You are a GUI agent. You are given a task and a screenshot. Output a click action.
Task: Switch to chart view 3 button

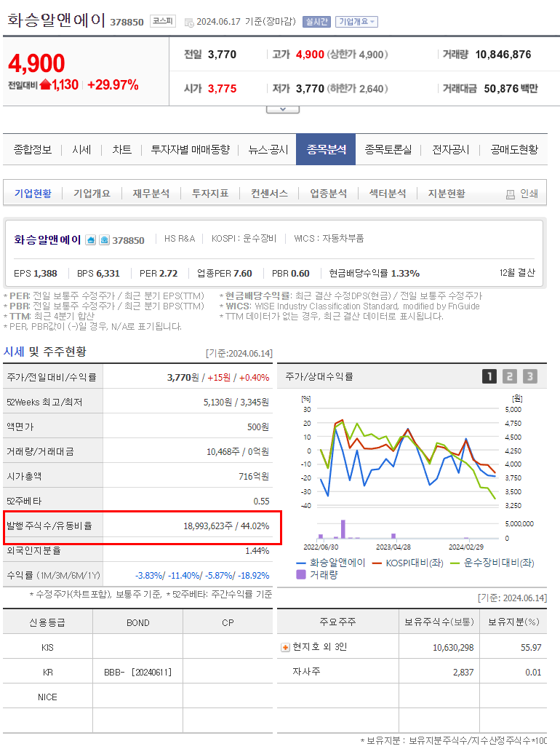click(x=529, y=376)
